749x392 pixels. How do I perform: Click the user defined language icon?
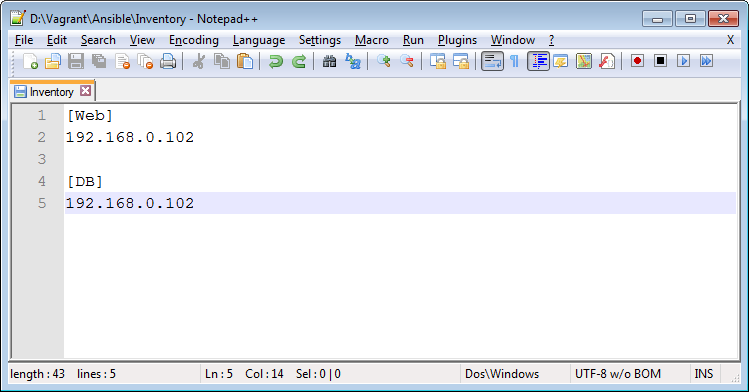pos(561,61)
